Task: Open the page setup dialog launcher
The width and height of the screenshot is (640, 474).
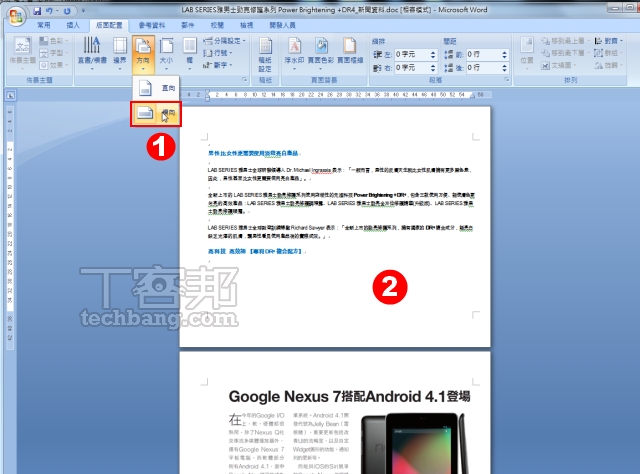Action: pos(244,80)
